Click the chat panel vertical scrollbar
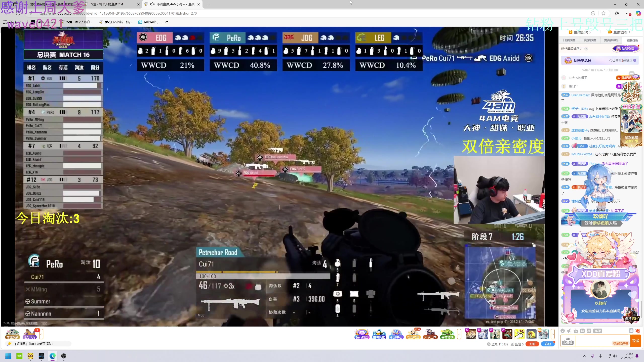 pyautogui.click(x=641, y=309)
